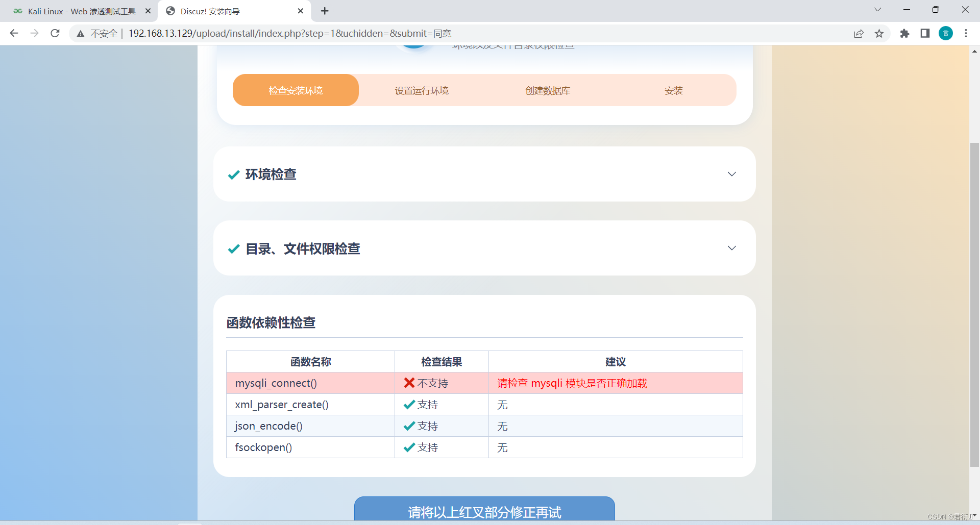Select the 创建数据库 step

548,90
